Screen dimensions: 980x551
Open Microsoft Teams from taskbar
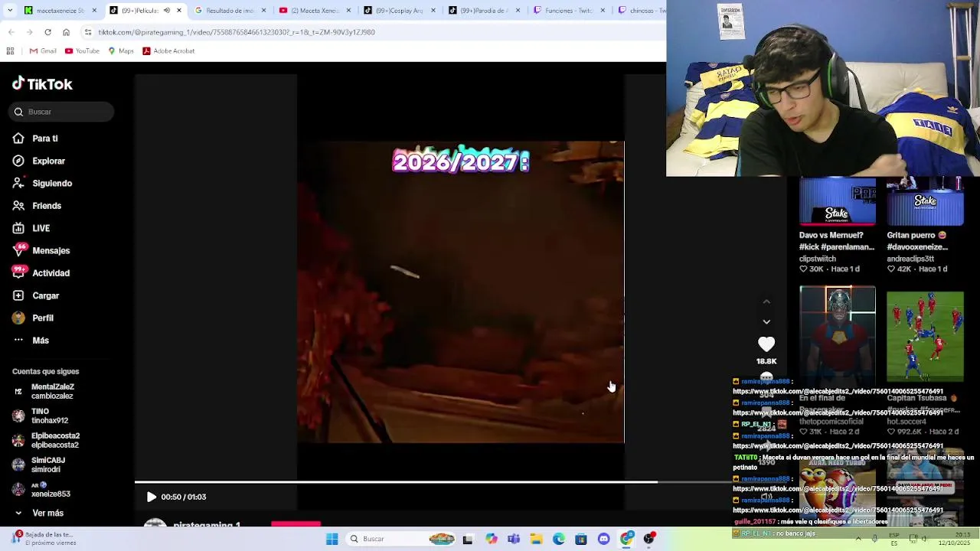pyautogui.click(x=514, y=539)
